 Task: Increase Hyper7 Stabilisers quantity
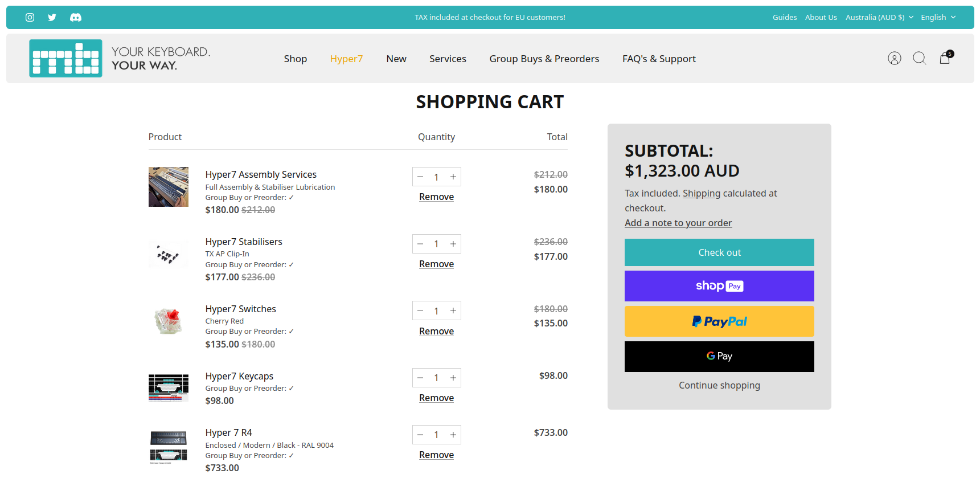[x=453, y=244]
